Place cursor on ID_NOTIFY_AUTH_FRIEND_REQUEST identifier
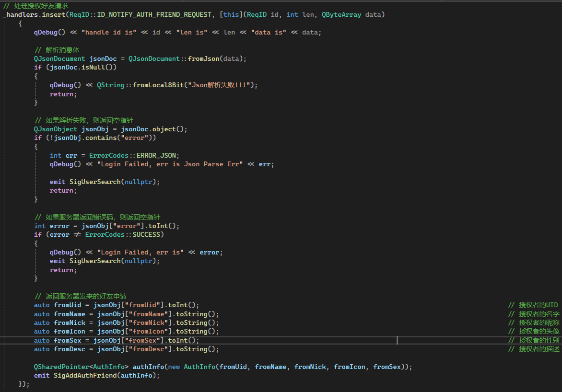Viewport: 562px width, 392px height. point(154,15)
